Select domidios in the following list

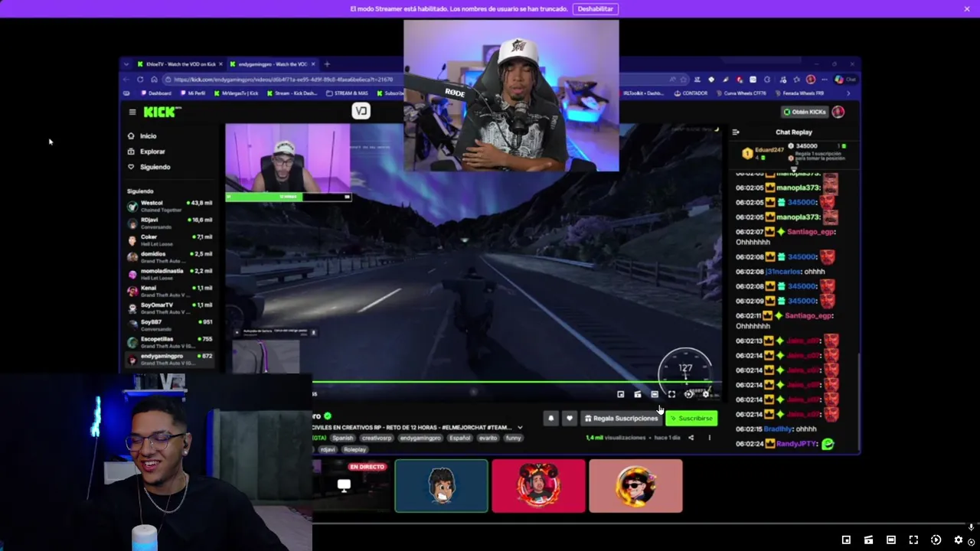[x=170, y=257]
